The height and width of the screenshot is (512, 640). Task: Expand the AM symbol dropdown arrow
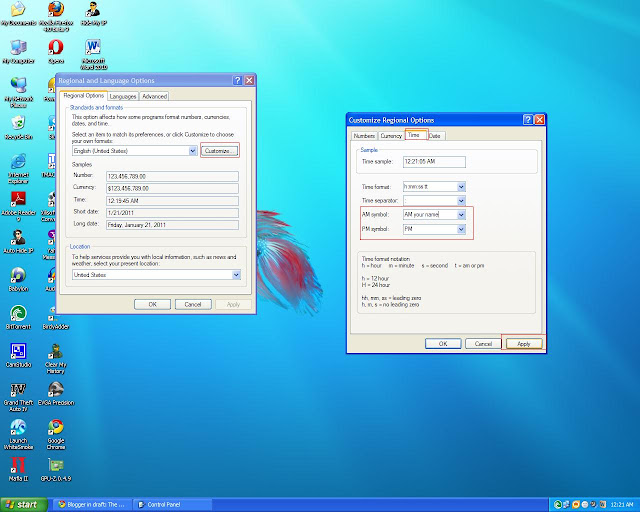[x=461, y=214]
